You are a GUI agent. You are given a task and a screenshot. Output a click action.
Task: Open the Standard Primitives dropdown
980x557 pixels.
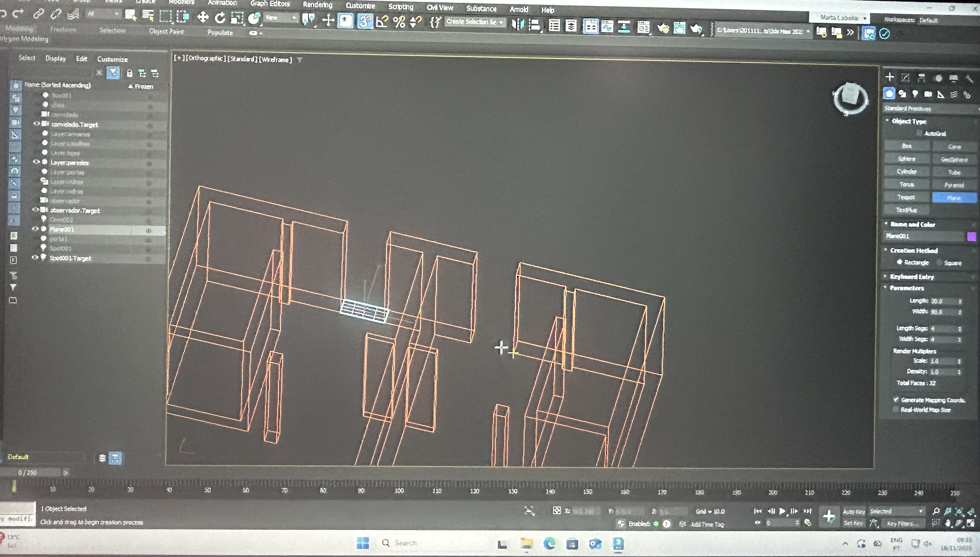coord(930,108)
